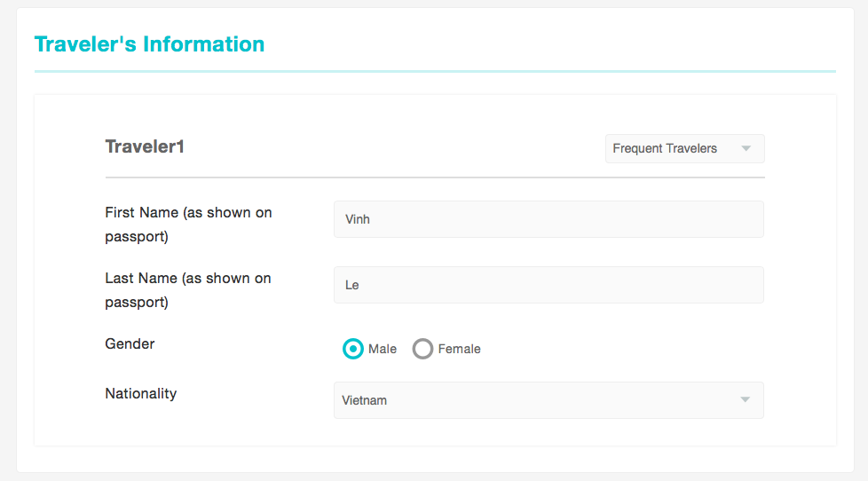The width and height of the screenshot is (868, 481).
Task: Click the "Female" gender label text
Action: (459, 349)
